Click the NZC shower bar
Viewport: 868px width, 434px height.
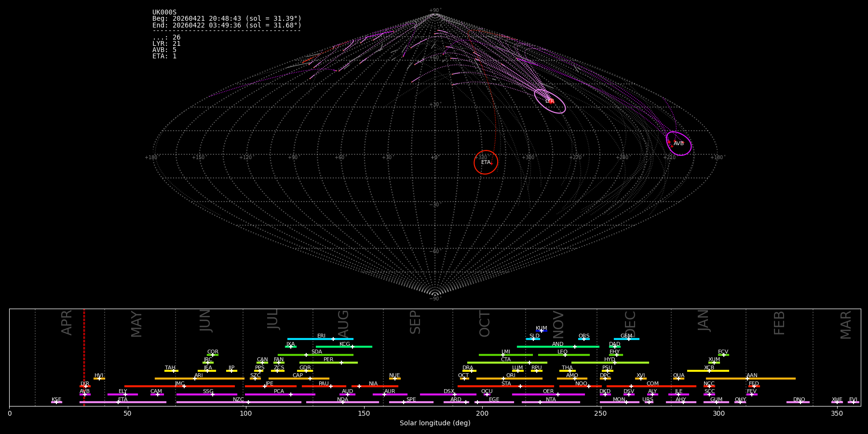pos(239,402)
